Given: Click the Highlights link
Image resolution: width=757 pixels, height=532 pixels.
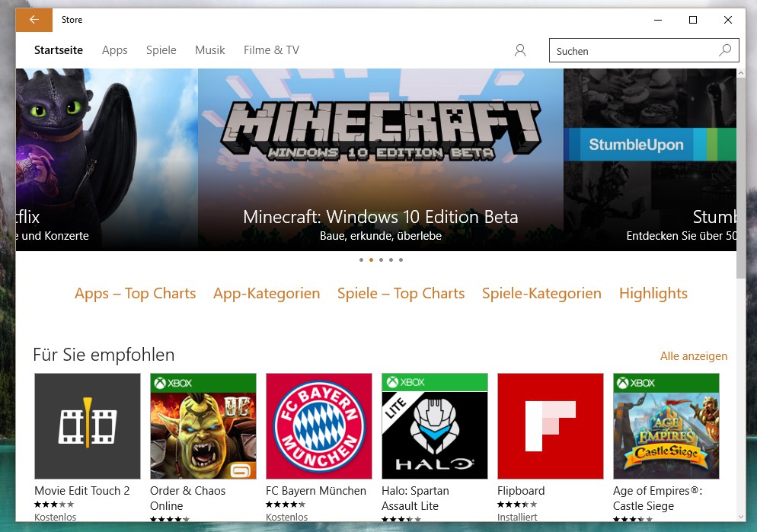Looking at the screenshot, I should click(653, 294).
